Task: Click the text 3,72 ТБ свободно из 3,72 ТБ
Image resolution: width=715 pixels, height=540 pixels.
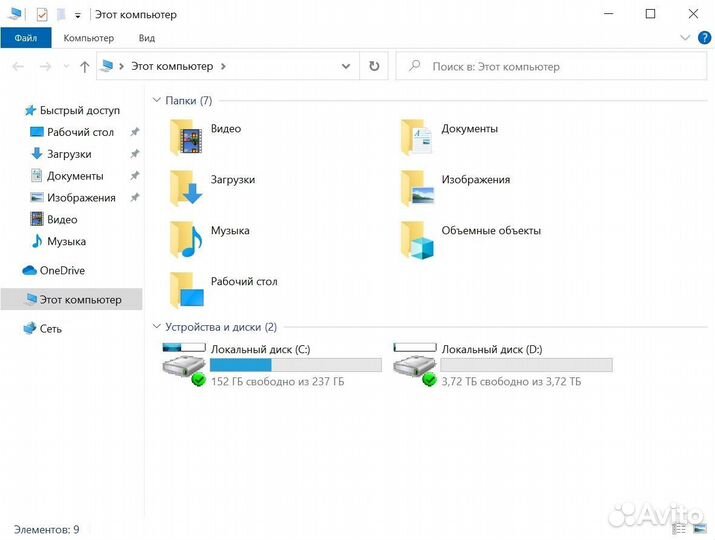Action: pos(511,381)
